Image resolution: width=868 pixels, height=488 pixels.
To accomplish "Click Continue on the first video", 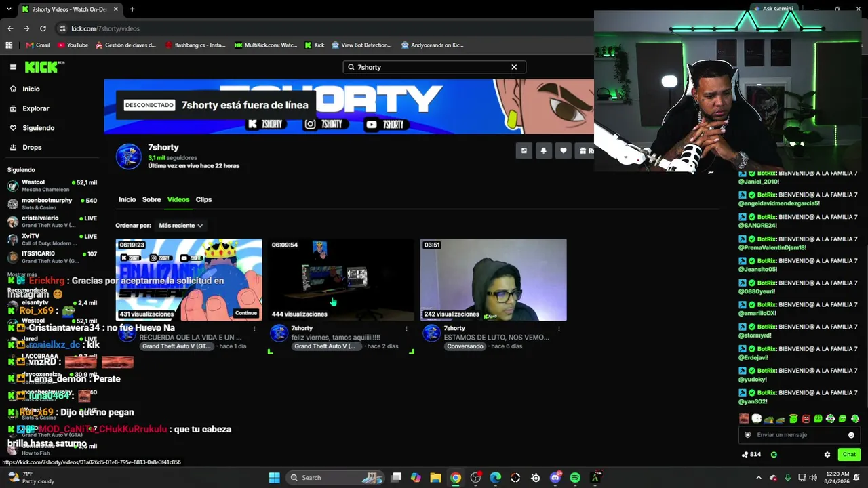I will pos(246,313).
